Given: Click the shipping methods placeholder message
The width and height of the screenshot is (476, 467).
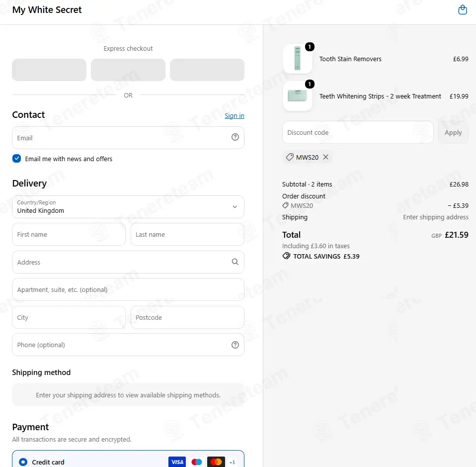Looking at the screenshot, I should 128,395.
